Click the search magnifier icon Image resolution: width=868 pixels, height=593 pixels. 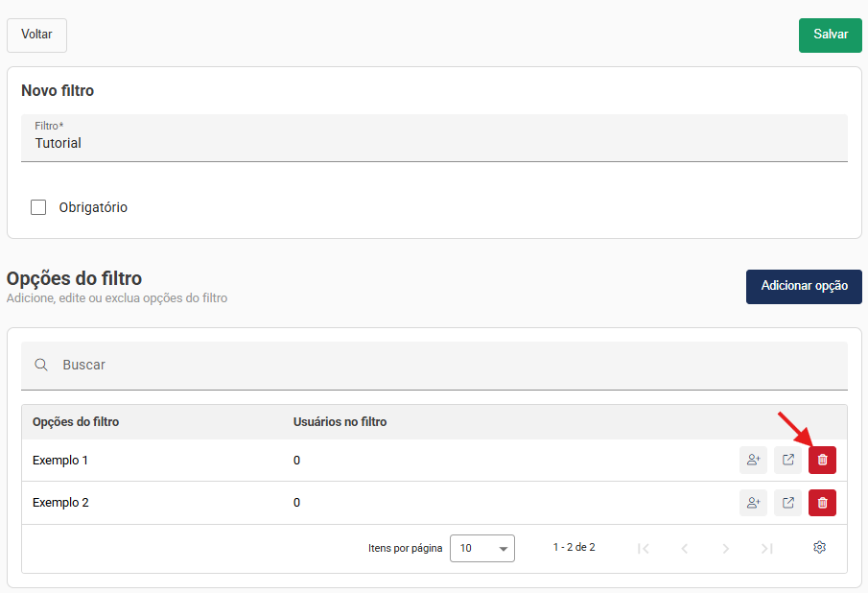pyautogui.click(x=41, y=366)
